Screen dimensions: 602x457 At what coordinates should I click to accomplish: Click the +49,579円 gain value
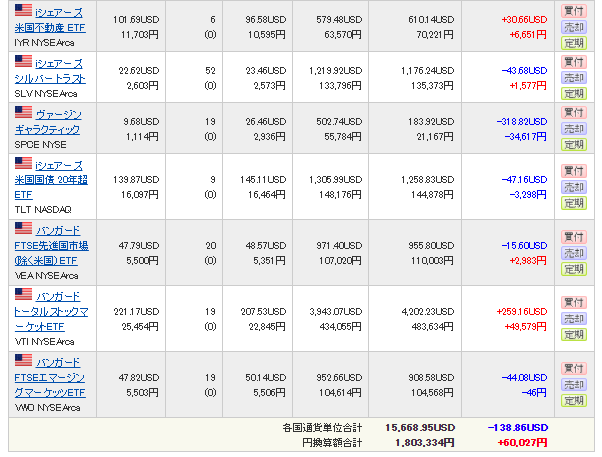(x=525, y=327)
